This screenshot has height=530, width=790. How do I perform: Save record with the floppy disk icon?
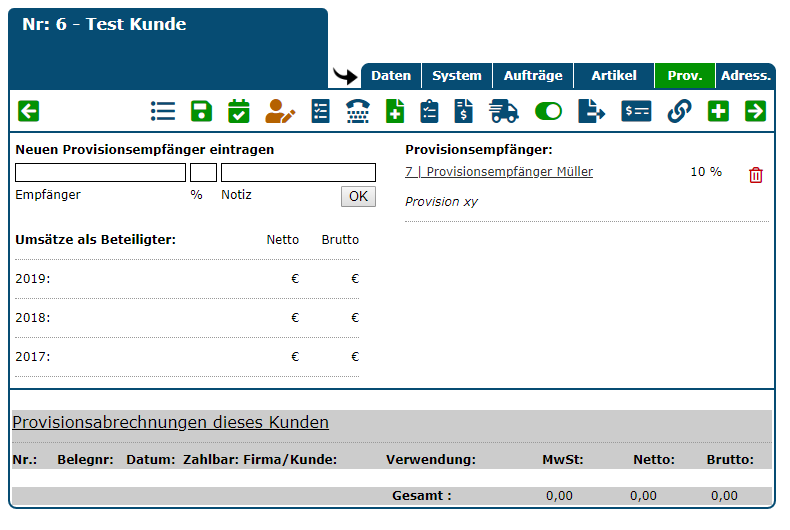coord(201,111)
